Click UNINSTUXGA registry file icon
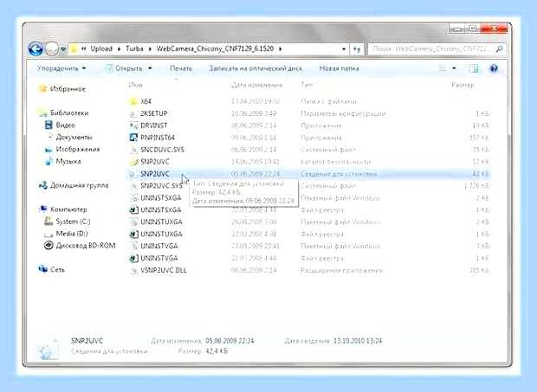This screenshot has width=537, height=392. click(133, 234)
